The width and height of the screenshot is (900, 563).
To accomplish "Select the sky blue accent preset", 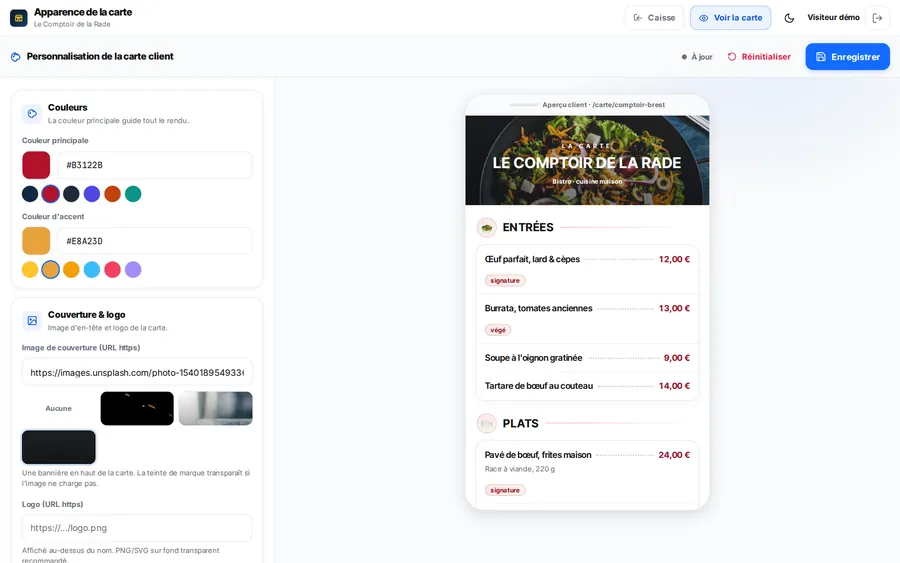I will point(92,270).
